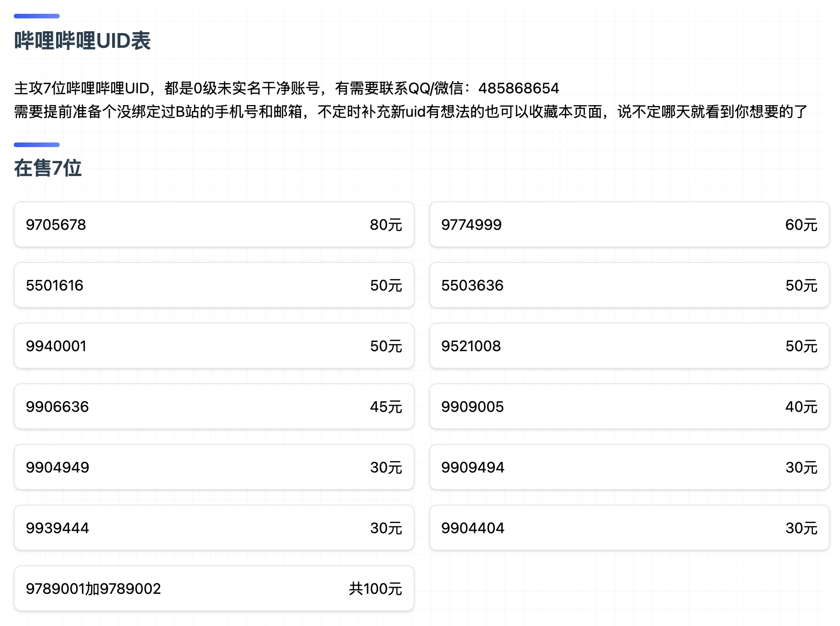Image resolution: width=840 pixels, height=626 pixels.
Task: Select the 9909494 UID card
Action: click(629, 467)
